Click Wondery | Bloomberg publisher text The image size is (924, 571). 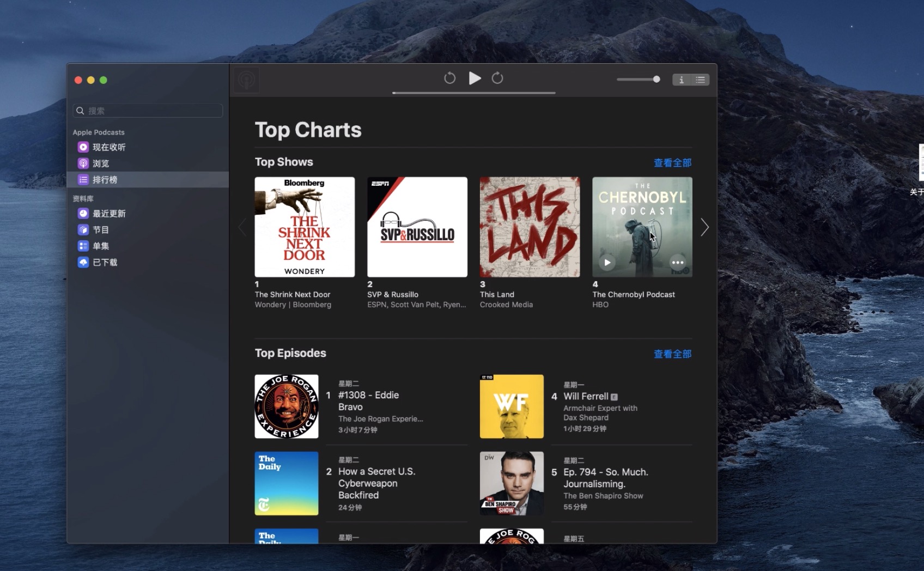(293, 305)
